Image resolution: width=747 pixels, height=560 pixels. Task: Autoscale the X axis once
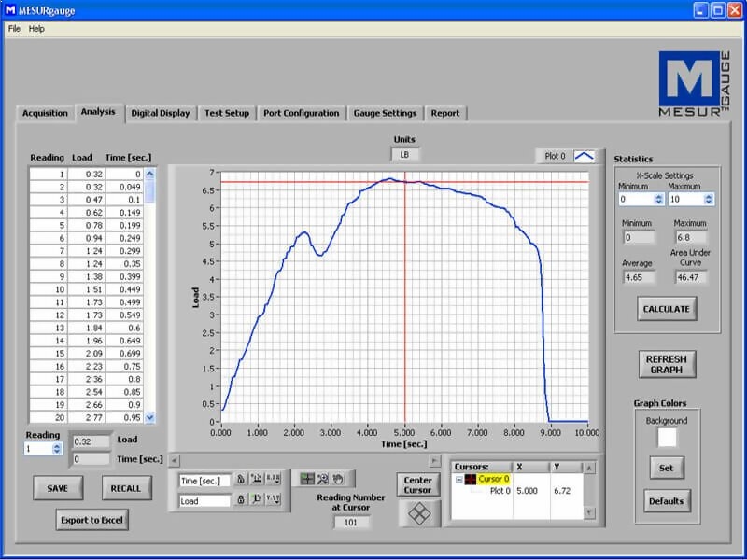[x=256, y=480]
